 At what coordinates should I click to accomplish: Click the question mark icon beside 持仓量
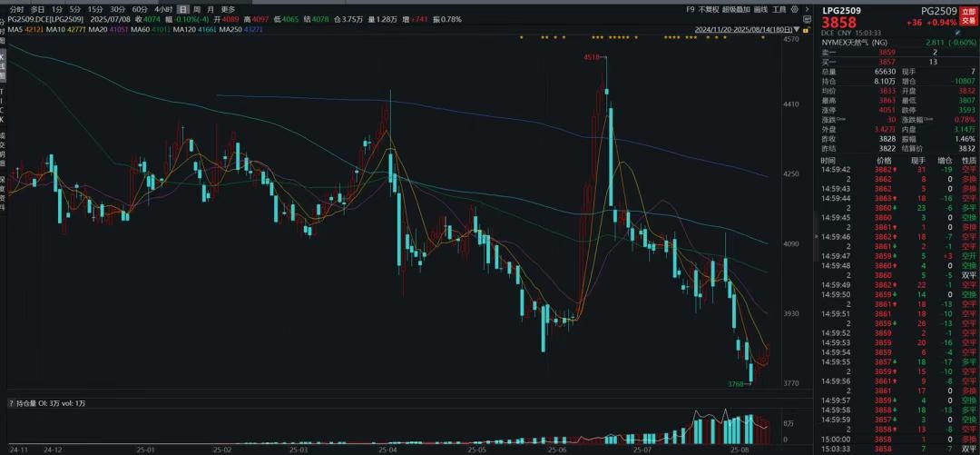[11, 403]
